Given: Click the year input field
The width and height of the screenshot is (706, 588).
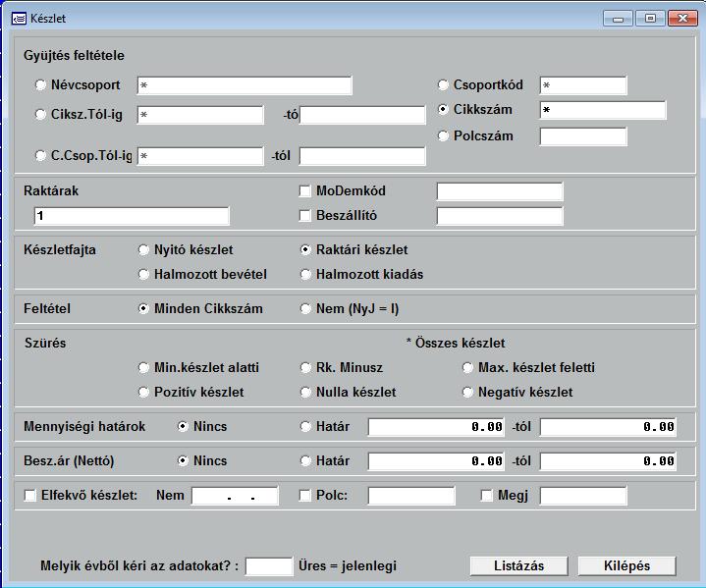Looking at the screenshot, I should [269, 566].
